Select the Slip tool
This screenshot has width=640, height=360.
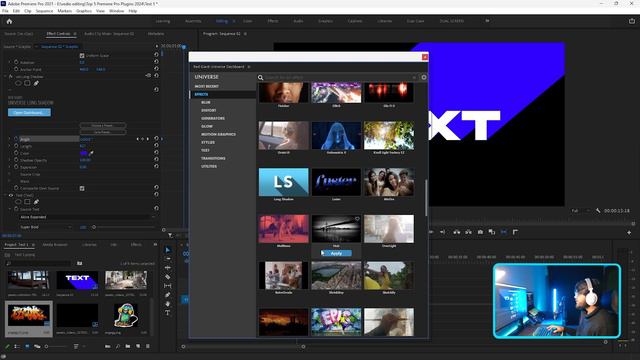[x=168, y=286]
